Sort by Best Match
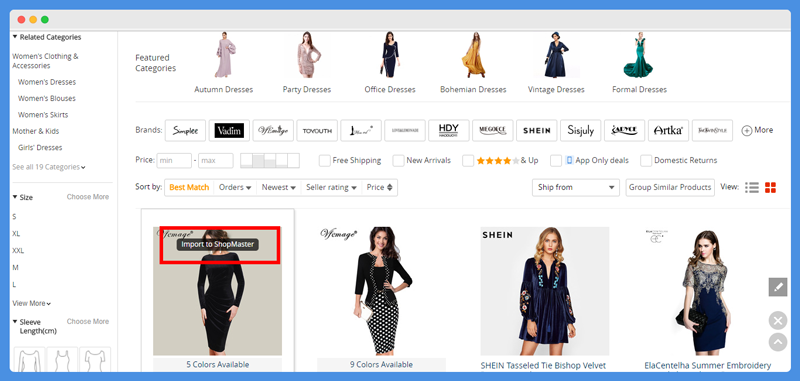 click(189, 187)
